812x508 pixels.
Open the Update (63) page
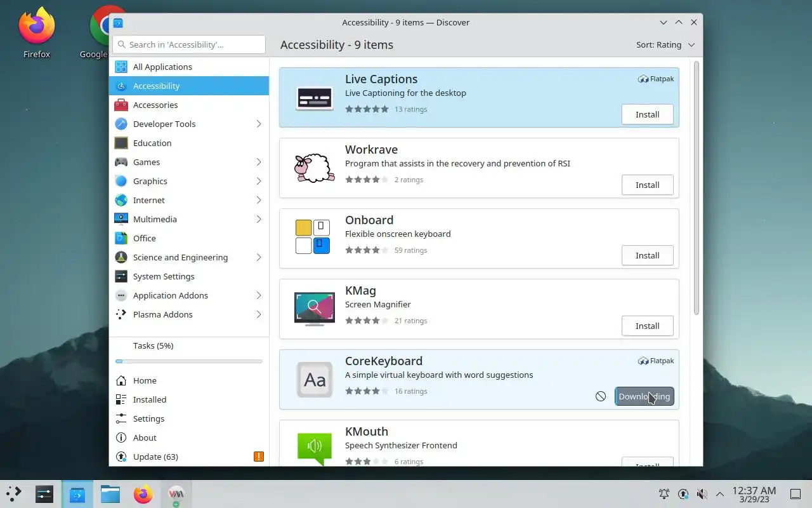[189, 457]
